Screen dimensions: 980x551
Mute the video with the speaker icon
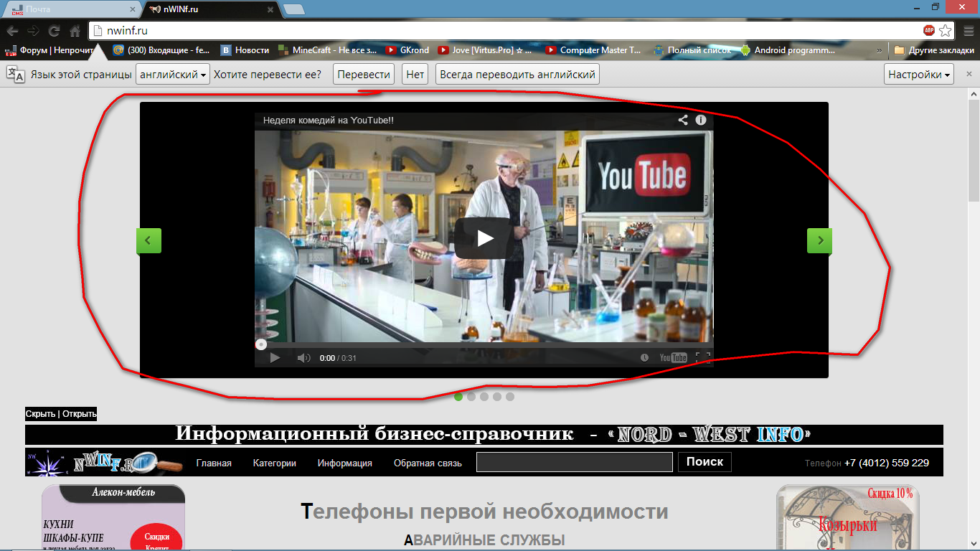tap(303, 358)
